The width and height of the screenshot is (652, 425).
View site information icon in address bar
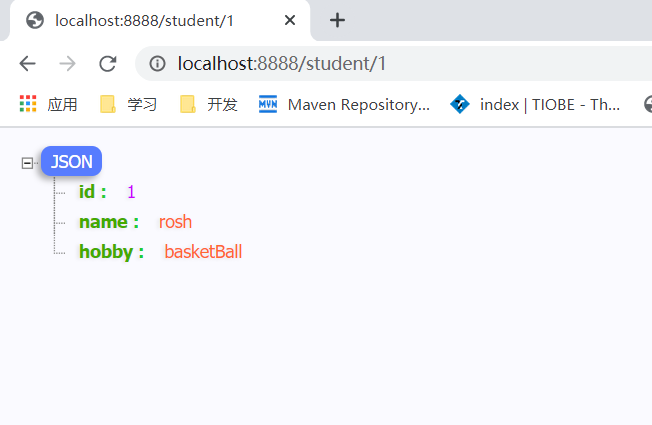[x=158, y=64]
